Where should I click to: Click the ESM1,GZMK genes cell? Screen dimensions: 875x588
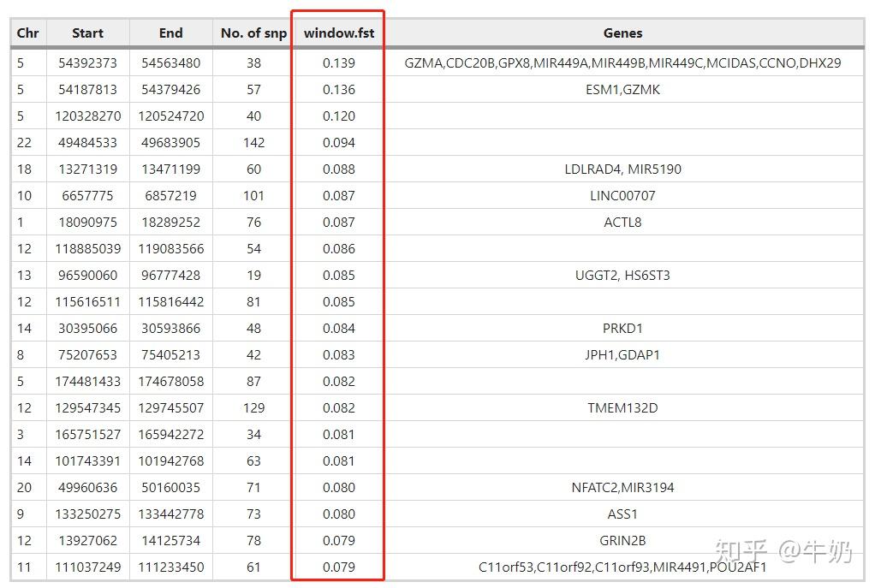[622, 90]
